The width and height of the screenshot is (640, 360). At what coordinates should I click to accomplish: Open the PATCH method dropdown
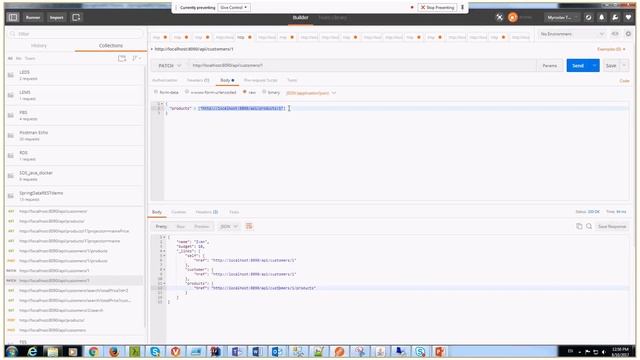point(169,65)
